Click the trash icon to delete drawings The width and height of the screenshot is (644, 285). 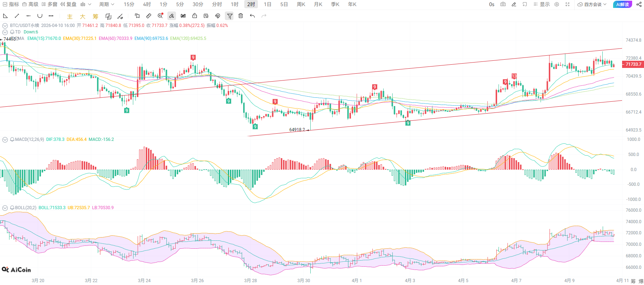pos(241,16)
